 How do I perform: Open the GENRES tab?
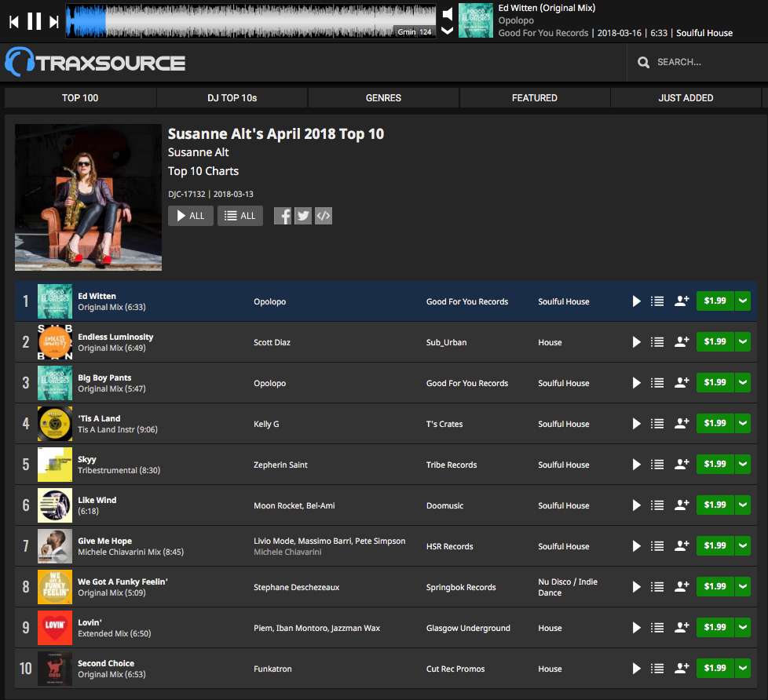pyautogui.click(x=383, y=98)
